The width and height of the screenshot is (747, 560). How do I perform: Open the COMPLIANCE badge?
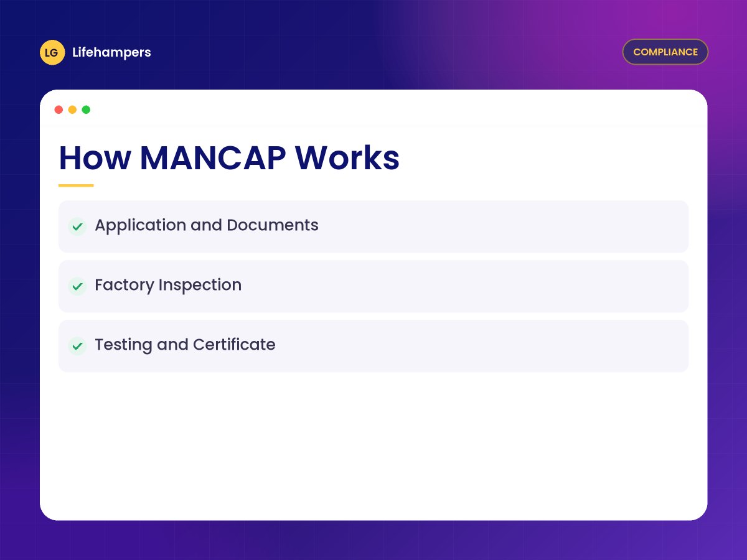click(665, 52)
